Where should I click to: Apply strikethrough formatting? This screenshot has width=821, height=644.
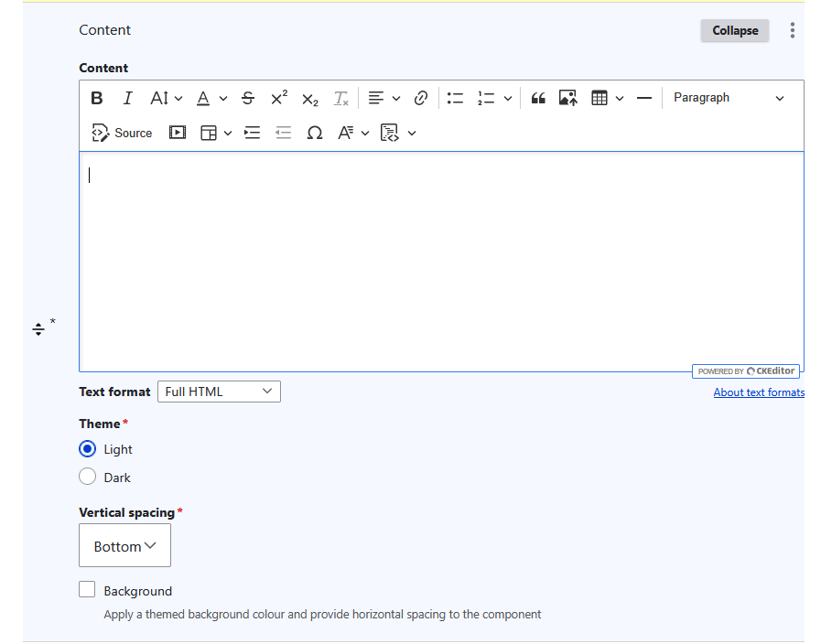(x=248, y=98)
